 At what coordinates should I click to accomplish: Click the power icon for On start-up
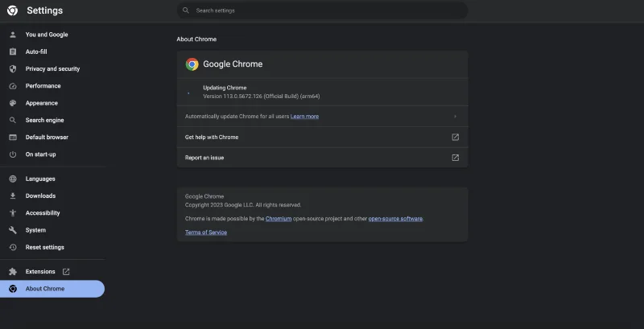point(13,154)
